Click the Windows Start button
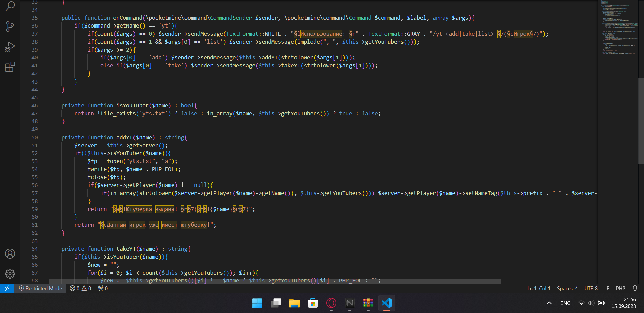This screenshot has width=644, height=313. (257, 303)
